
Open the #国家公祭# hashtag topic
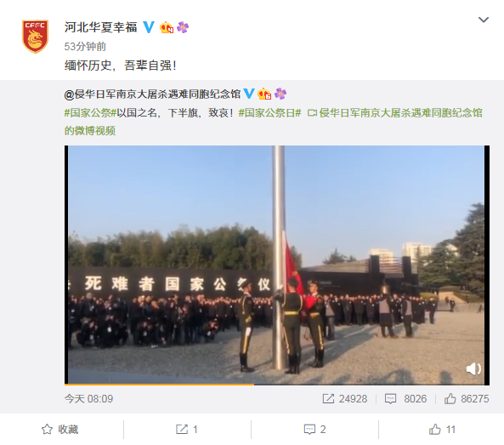point(90,113)
